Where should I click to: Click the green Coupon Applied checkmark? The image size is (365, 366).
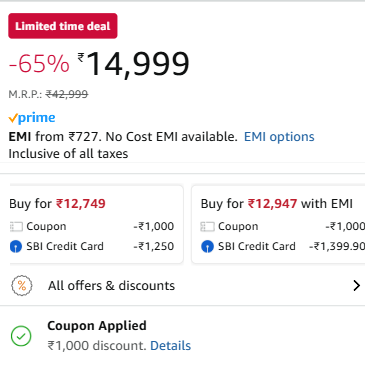[21, 336]
